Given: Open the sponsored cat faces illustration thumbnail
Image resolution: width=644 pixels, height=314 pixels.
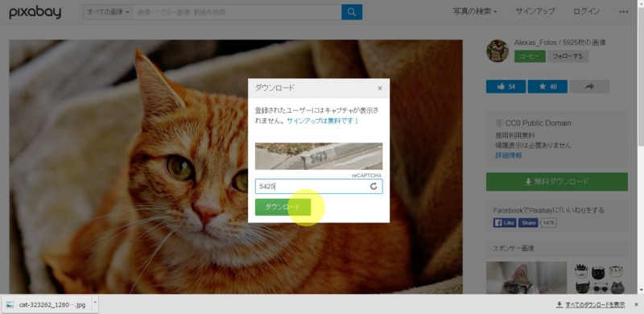Looking at the screenshot, I should 600,278.
